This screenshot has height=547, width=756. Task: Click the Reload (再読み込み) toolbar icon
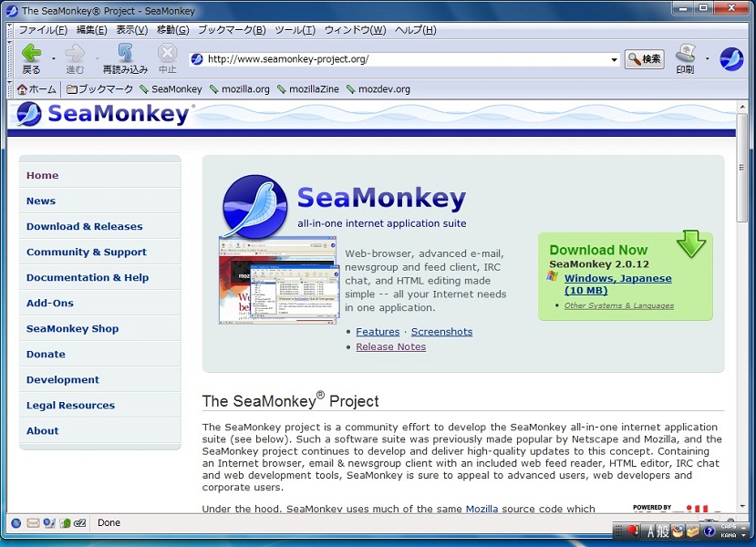125,53
